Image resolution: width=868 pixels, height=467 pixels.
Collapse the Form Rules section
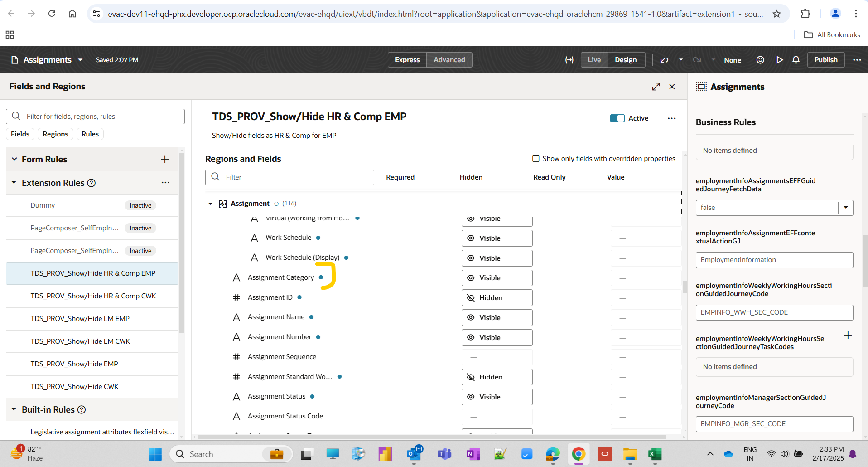tap(14, 159)
